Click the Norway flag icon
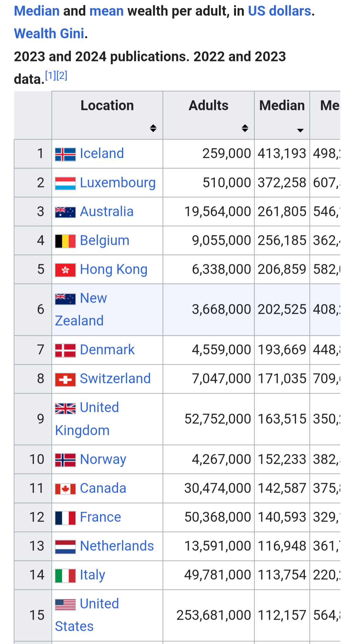The width and height of the screenshot is (354, 644). [65, 460]
